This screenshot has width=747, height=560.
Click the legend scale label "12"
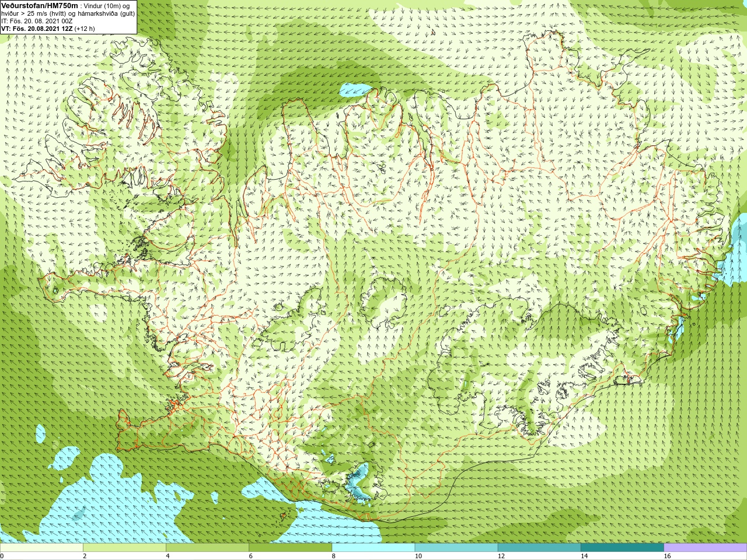click(x=501, y=556)
